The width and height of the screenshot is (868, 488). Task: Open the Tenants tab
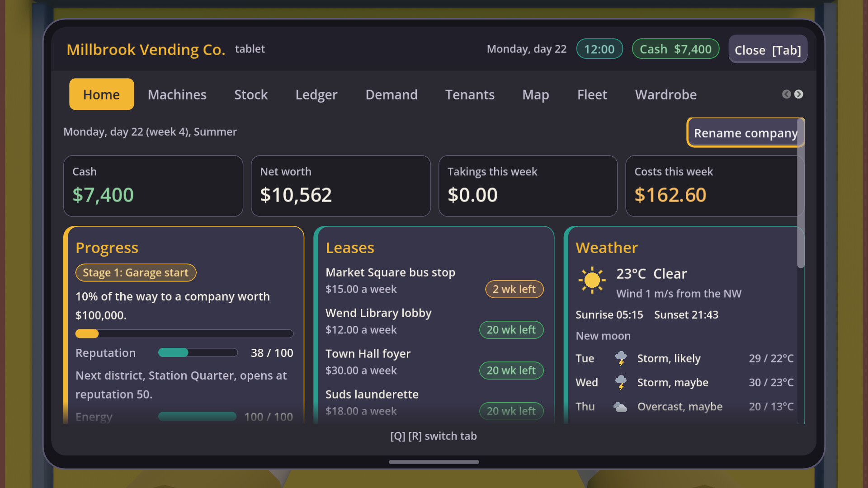pyautogui.click(x=470, y=94)
